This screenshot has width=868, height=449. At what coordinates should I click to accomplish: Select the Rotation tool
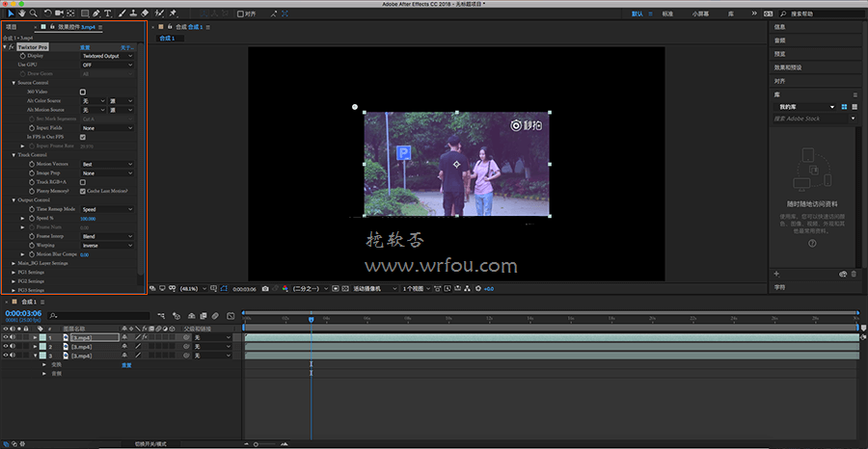(x=47, y=13)
